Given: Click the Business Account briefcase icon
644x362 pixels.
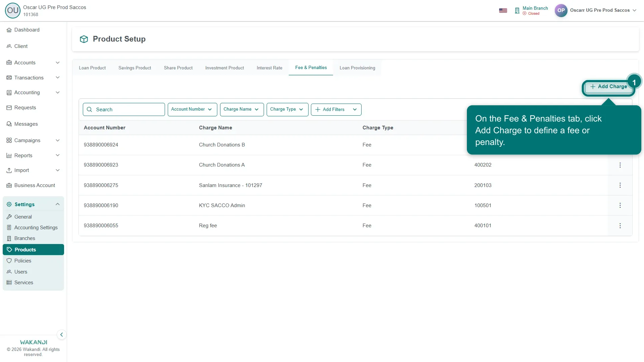Looking at the screenshot, I should (x=9, y=185).
